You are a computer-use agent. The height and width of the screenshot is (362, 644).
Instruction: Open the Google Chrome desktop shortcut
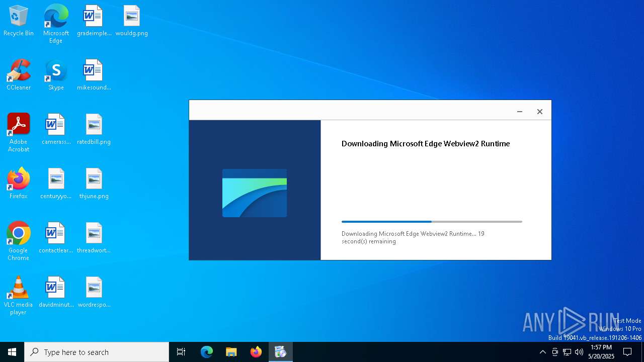tap(19, 241)
